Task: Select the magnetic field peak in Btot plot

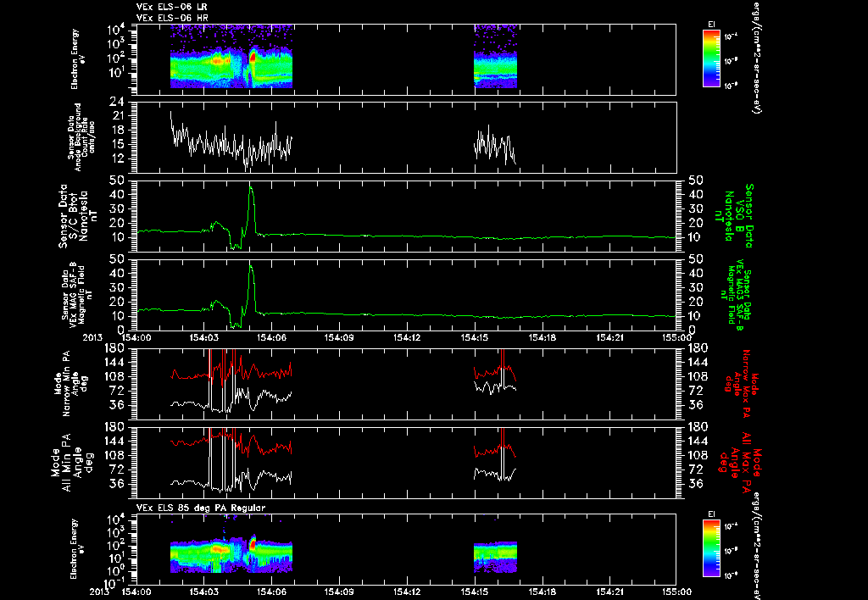Action: pos(251,188)
